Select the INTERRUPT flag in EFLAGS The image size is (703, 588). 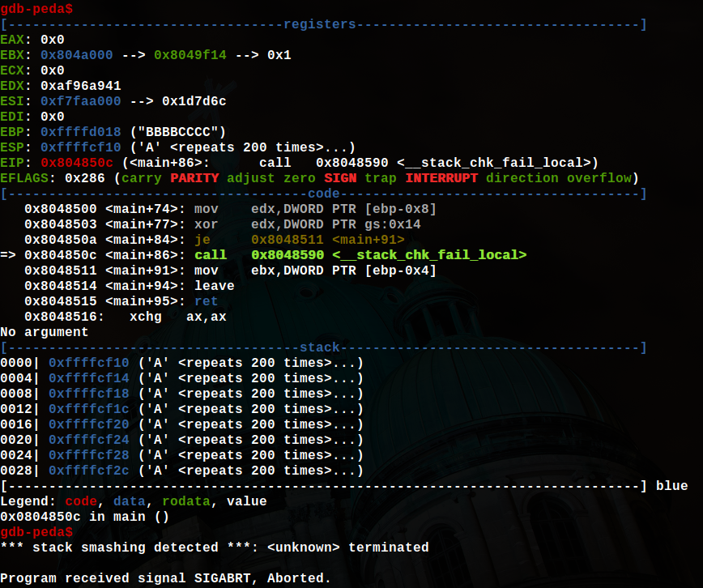441,178
